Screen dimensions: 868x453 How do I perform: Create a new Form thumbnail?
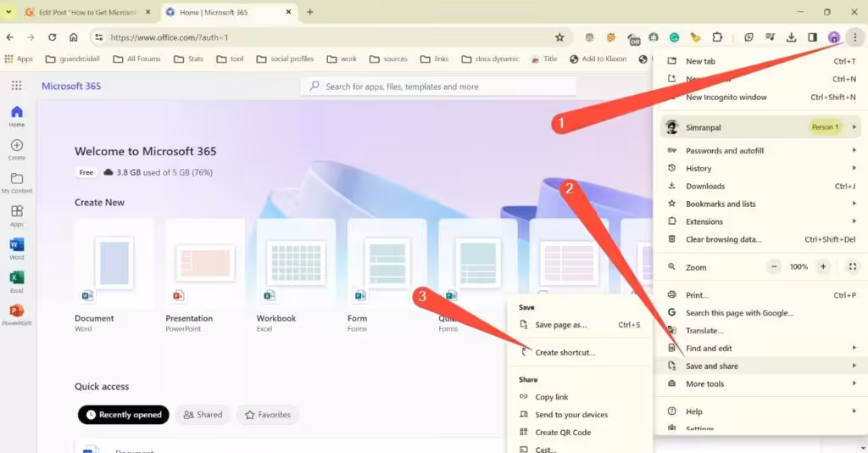(x=387, y=262)
